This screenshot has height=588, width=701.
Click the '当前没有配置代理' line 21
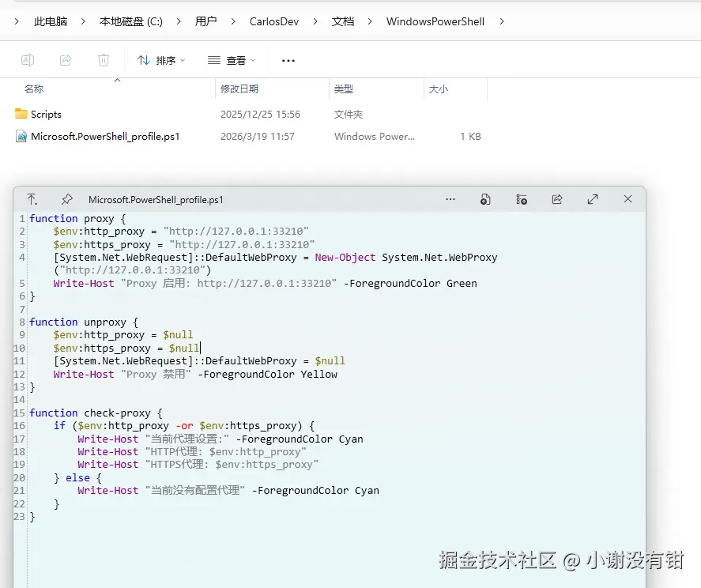(228, 491)
